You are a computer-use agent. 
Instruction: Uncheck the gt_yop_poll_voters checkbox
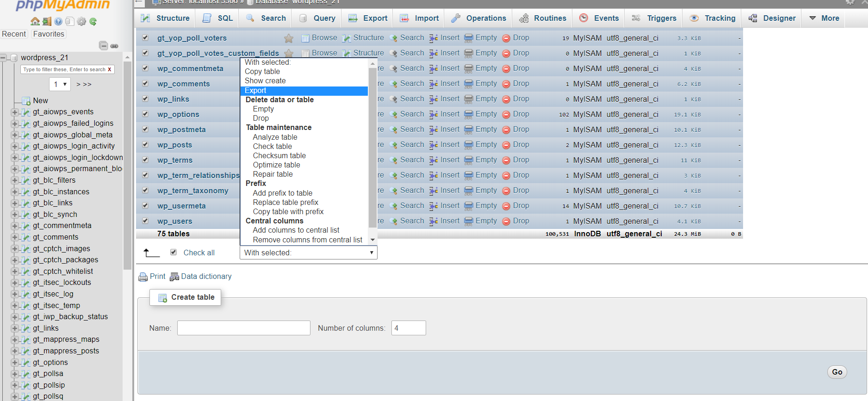[x=145, y=37]
